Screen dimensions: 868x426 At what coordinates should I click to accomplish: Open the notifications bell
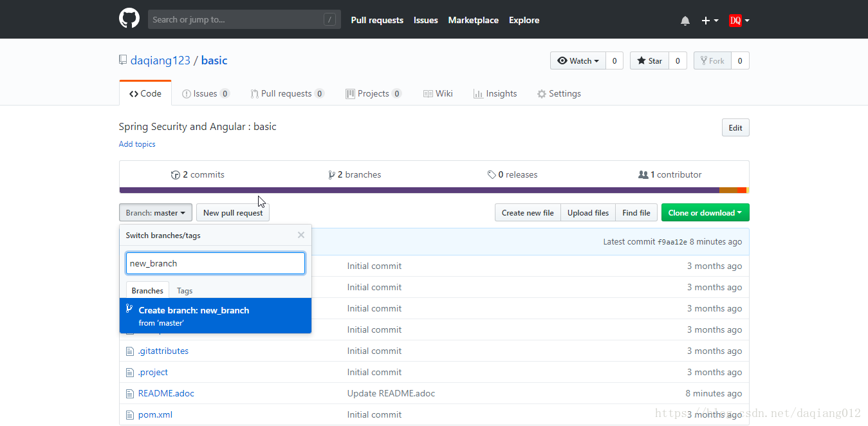(x=685, y=21)
